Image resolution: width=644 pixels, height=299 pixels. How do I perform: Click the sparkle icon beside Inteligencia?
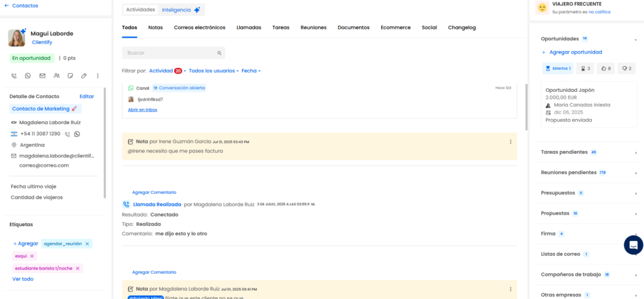pos(197,10)
